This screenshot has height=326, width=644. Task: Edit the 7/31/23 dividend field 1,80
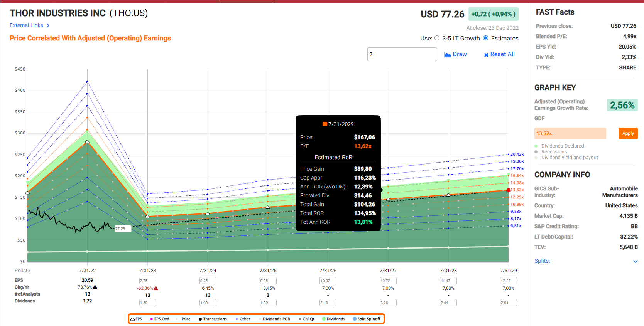[147, 303]
